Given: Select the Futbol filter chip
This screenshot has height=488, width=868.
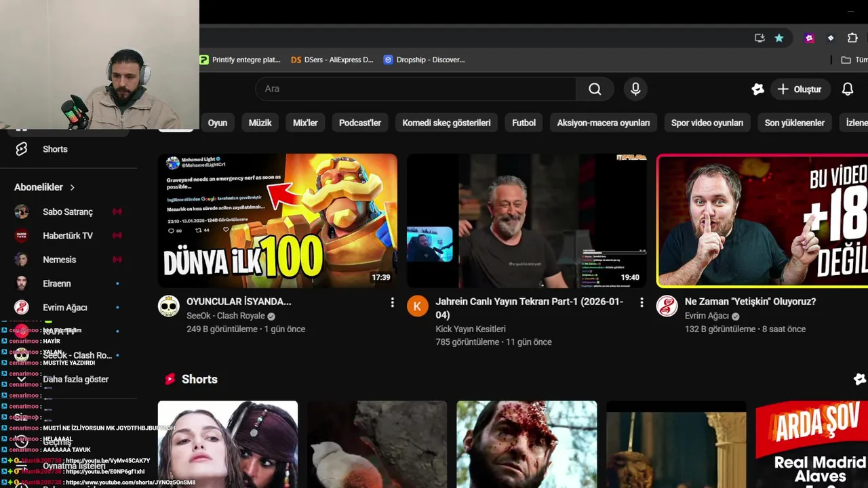Looking at the screenshot, I should pos(524,123).
